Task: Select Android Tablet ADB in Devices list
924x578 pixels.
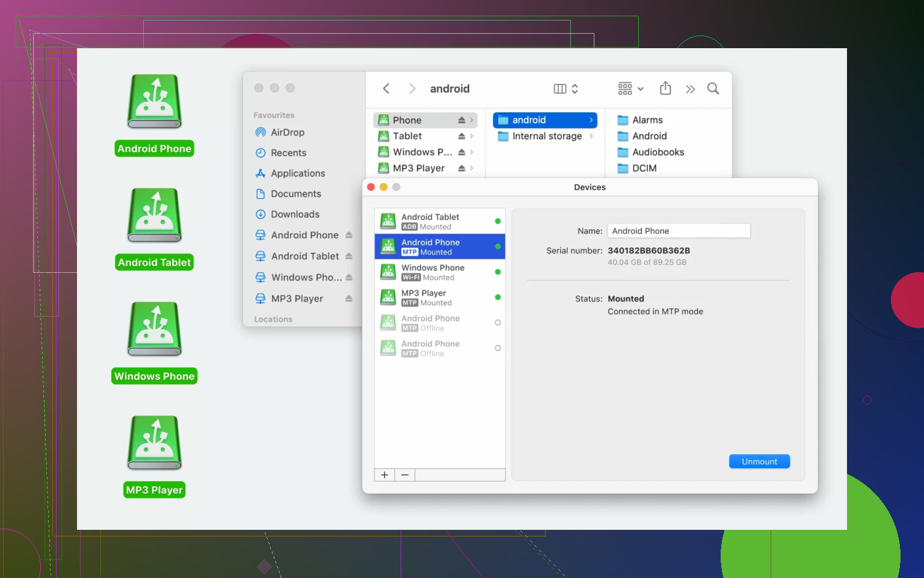Action: click(x=440, y=221)
